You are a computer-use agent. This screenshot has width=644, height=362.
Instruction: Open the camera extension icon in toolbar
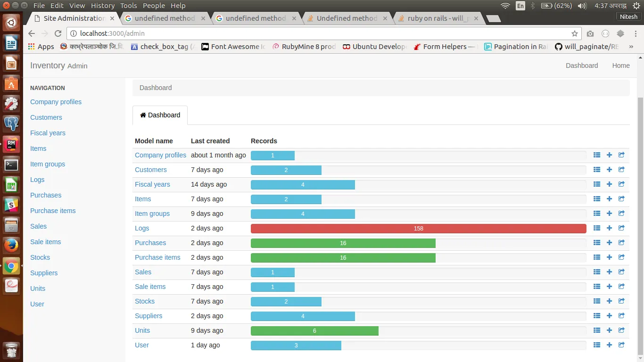coord(590,33)
